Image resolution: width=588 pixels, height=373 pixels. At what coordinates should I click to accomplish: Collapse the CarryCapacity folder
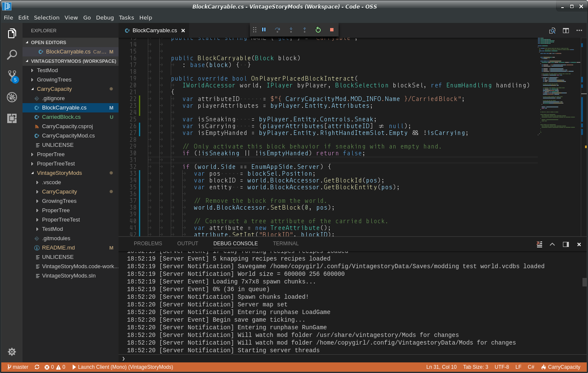tap(54, 89)
